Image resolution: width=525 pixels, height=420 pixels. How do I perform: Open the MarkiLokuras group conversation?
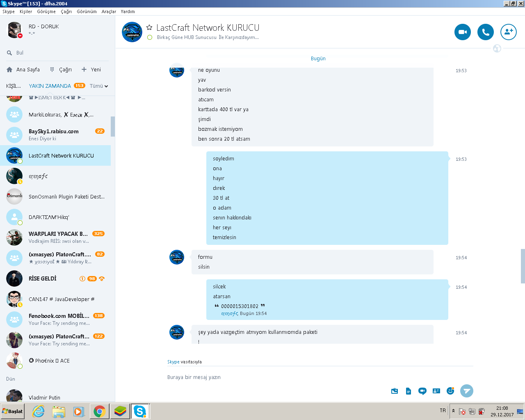coord(55,114)
